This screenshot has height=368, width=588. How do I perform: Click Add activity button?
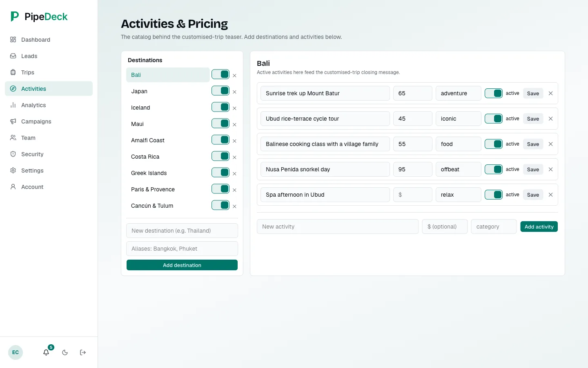click(x=539, y=227)
